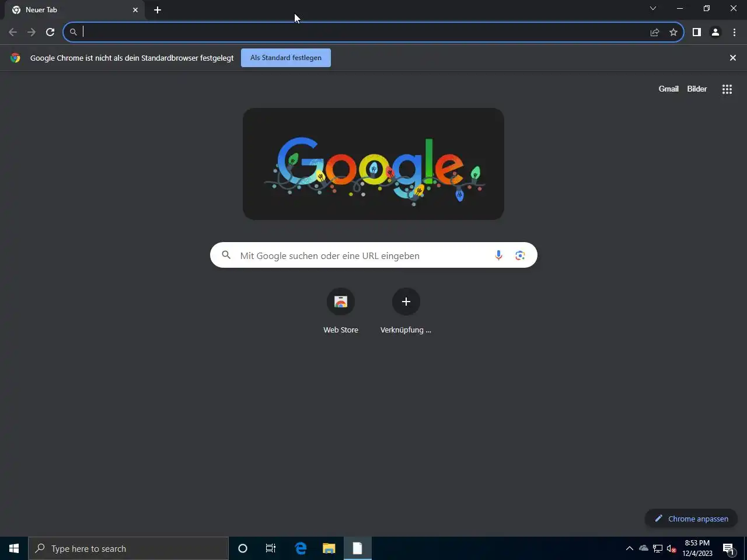Open the Google apps grid
Screen dimensions: 747x560
(727, 89)
